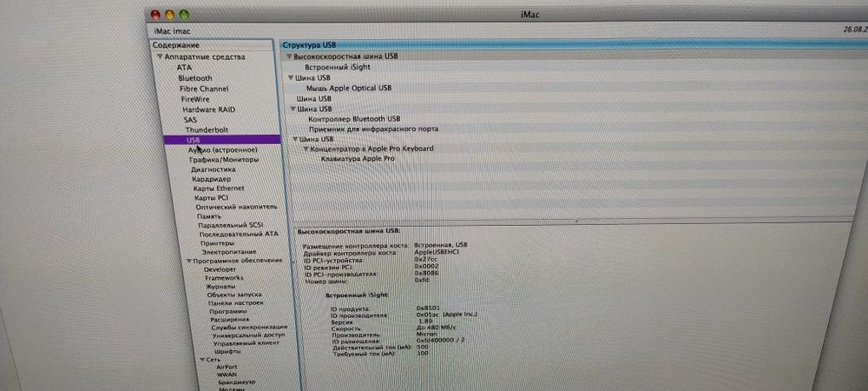Screen dimensions: 868x391
Task: Select highlighted USB sidebar entry
Action: (222, 140)
